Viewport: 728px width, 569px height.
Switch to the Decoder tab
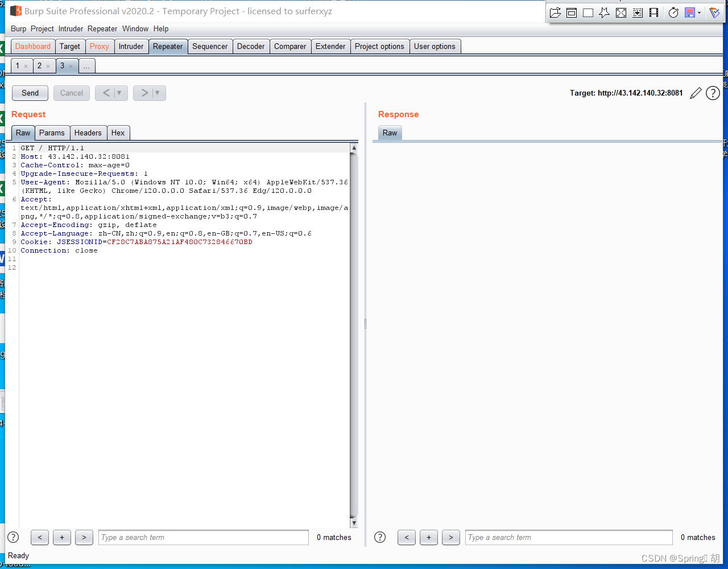click(251, 47)
